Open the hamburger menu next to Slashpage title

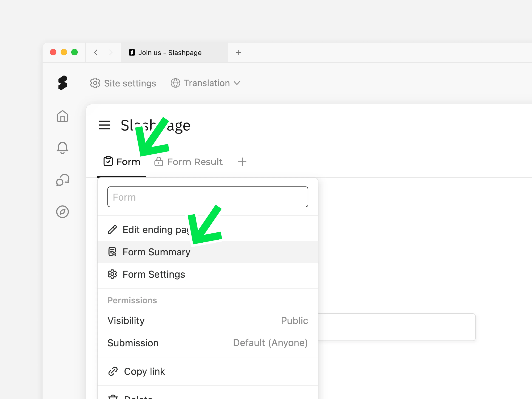(x=104, y=125)
